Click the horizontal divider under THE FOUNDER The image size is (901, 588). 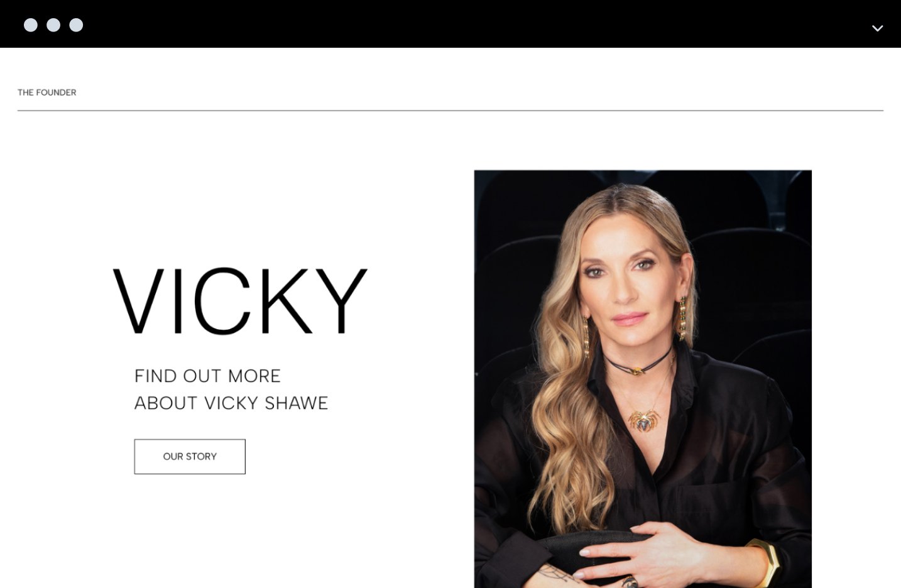click(450, 111)
